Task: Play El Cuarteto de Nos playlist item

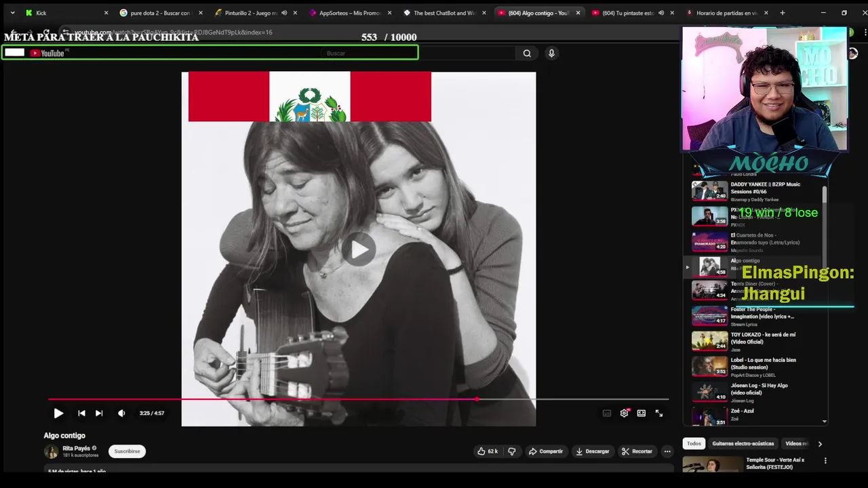Action: click(765, 239)
